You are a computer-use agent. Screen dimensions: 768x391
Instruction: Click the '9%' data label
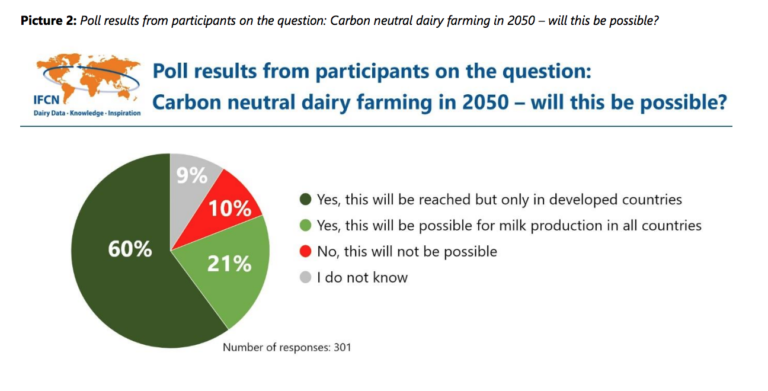click(x=192, y=175)
